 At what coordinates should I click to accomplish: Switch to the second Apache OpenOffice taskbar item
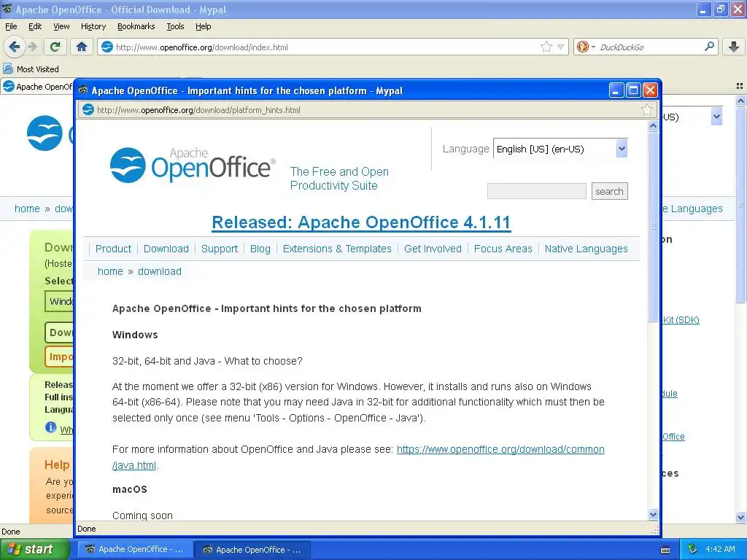pyautogui.click(x=252, y=550)
